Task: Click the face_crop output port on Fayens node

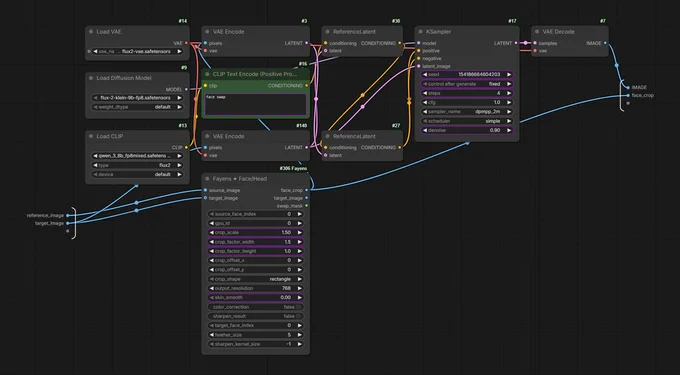Action: click(307, 190)
